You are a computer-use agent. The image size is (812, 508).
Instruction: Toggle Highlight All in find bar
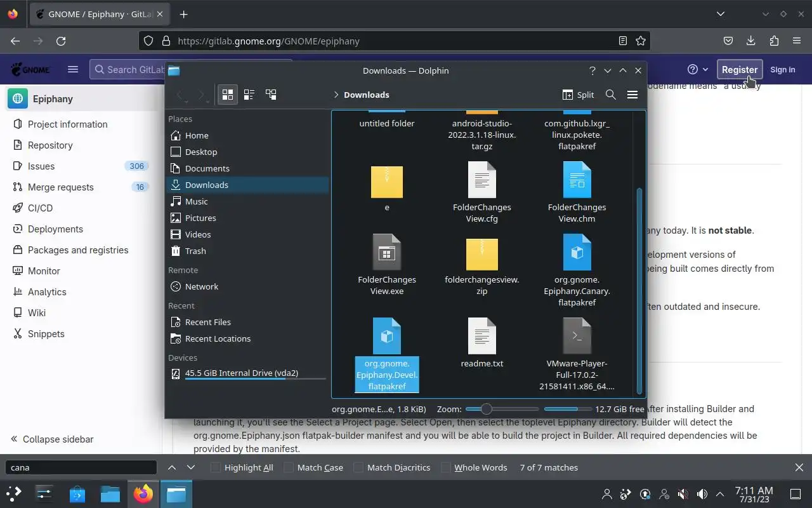pos(242,467)
